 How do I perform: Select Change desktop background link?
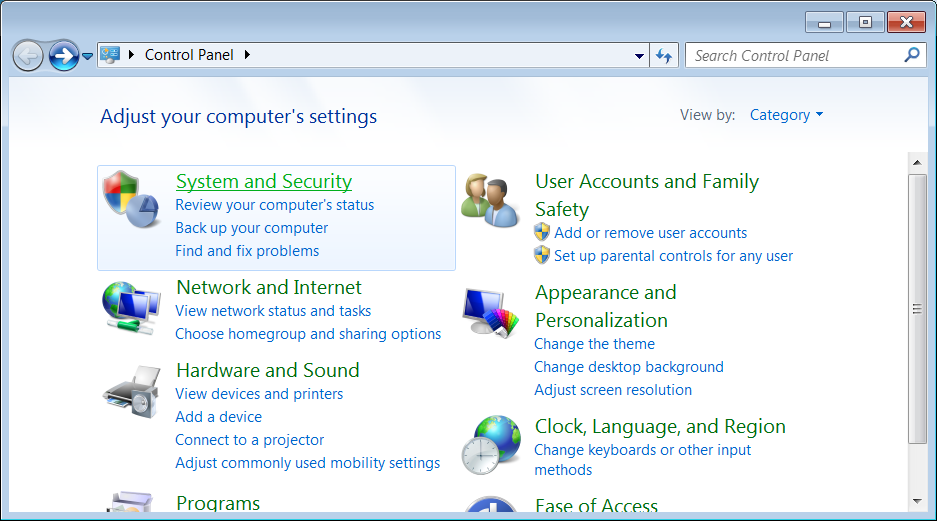click(629, 367)
